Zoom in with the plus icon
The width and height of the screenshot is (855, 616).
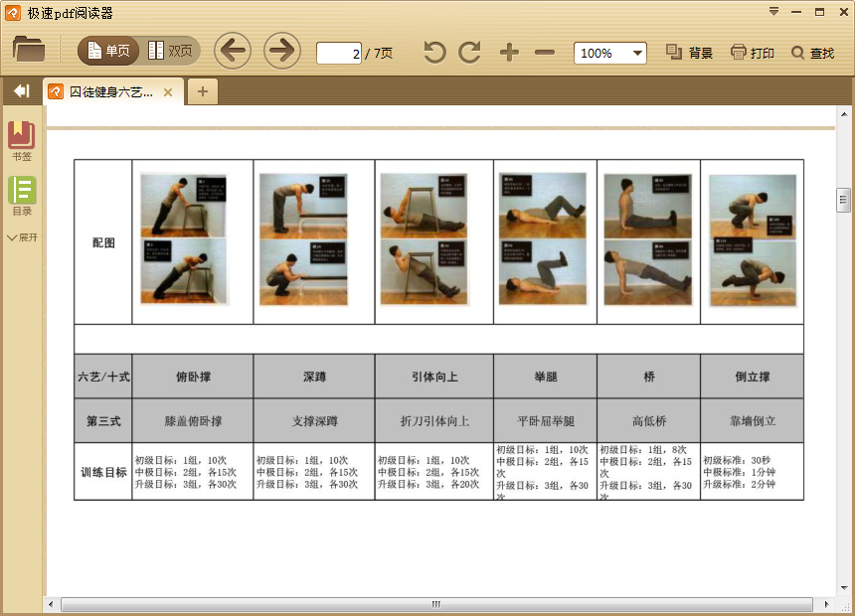tap(509, 53)
